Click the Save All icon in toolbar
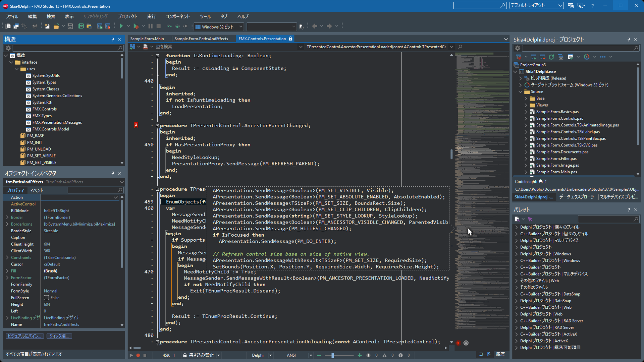The image size is (644, 362). tap(81, 26)
